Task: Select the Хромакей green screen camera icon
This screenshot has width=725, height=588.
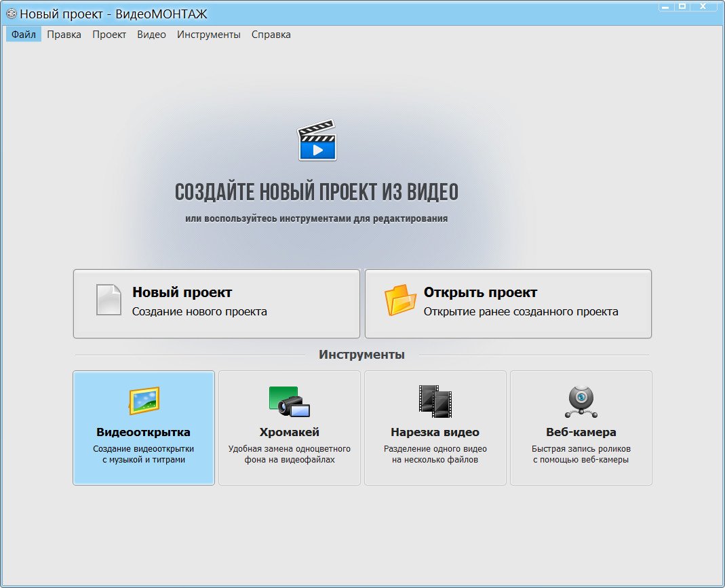Action: click(290, 401)
